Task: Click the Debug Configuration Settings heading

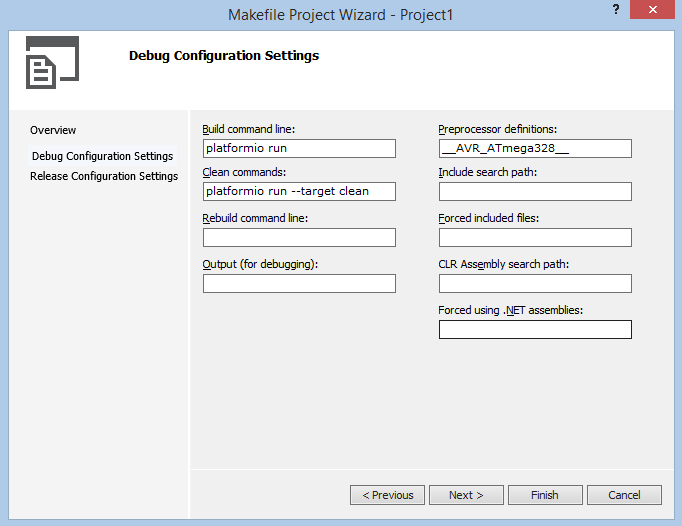Action: tap(224, 56)
